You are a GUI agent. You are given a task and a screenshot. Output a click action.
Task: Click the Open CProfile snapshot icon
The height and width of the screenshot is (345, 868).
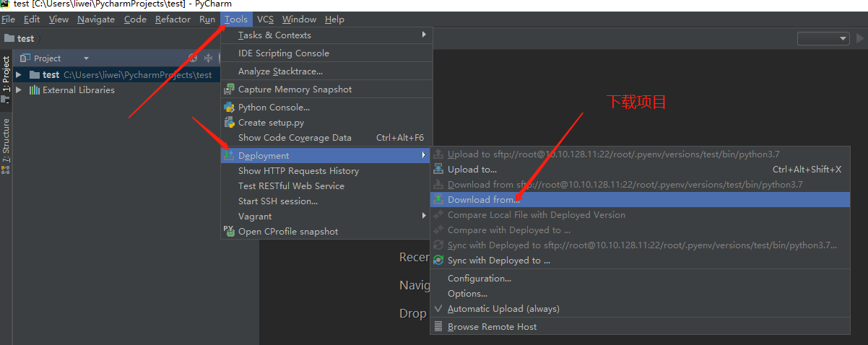coord(229,231)
